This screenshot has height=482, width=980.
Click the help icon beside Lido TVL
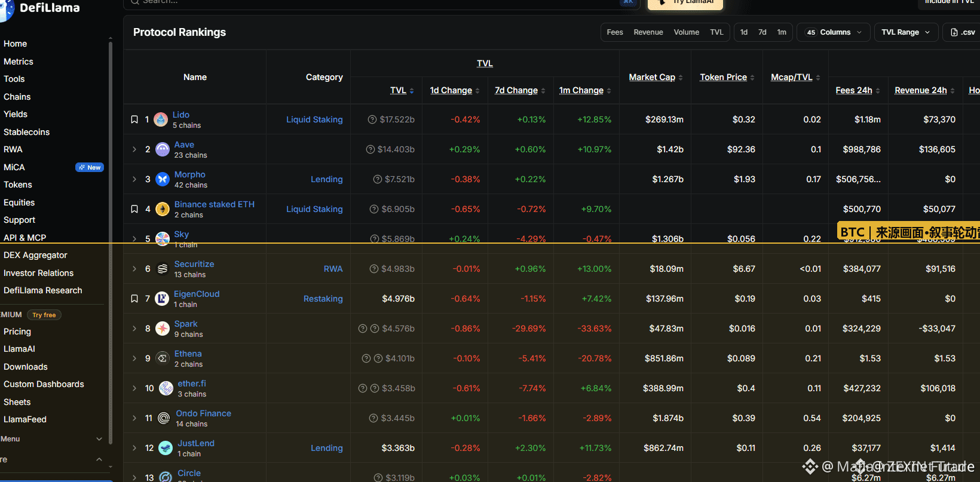tap(372, 119)
